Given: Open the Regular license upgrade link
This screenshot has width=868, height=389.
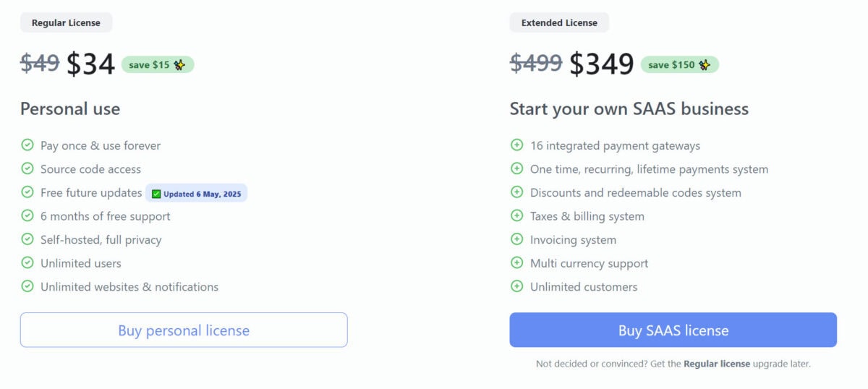Looking at the screenshot, I should (x=717, y=364).
